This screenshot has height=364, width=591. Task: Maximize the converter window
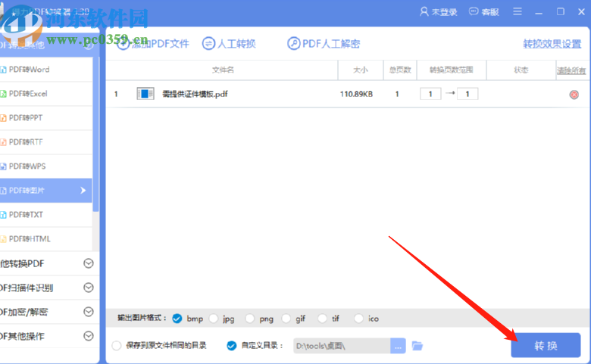click(x=561, y=11)
